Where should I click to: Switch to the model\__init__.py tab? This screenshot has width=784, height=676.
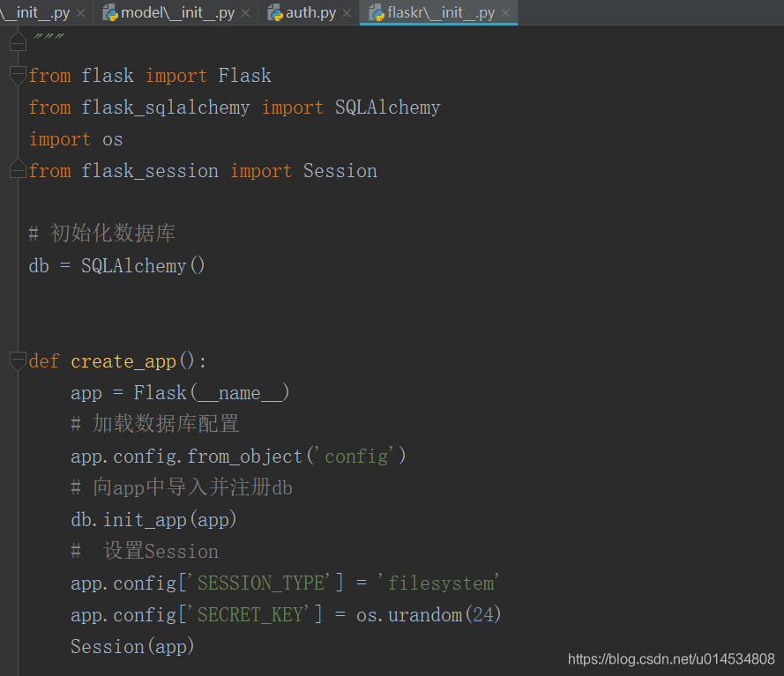tap(176, 12)
